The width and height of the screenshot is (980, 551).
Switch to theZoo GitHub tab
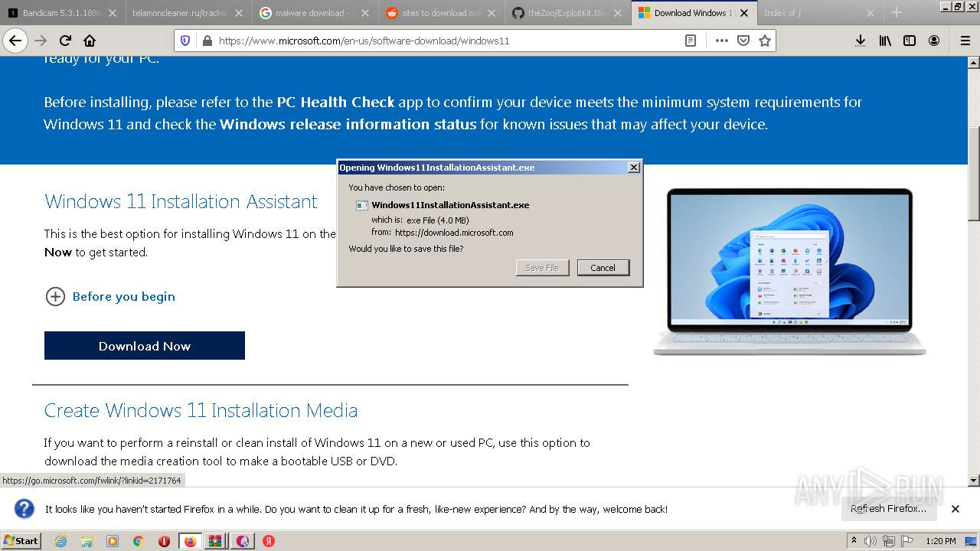567,13
